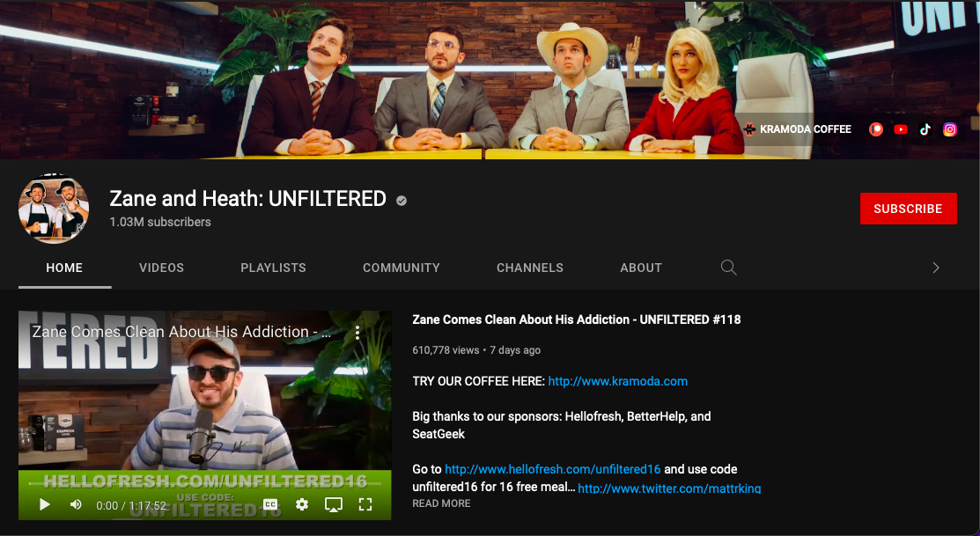Open the YouTube icon link in banner
980x536 pixels.
pyautogui.click(x=901, y=129)
